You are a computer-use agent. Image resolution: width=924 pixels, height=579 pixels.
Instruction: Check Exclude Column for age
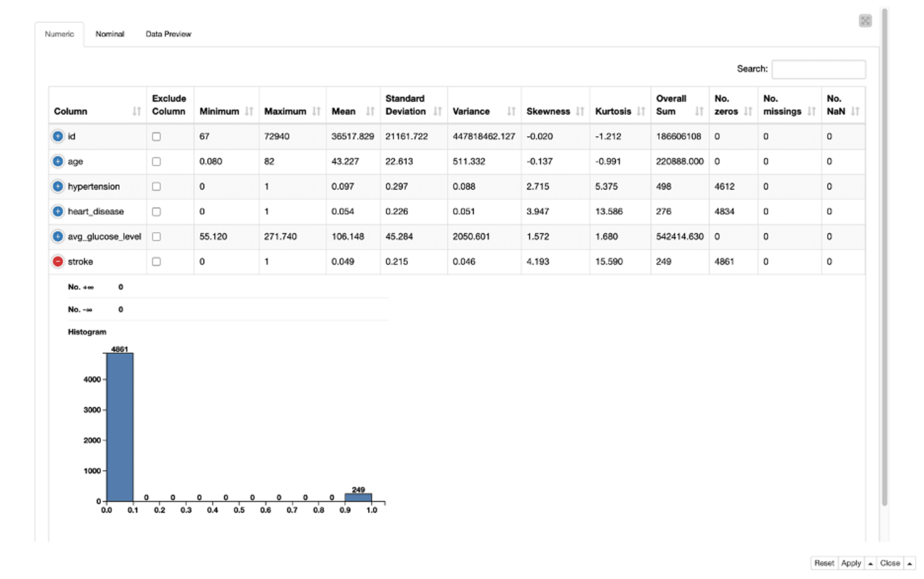156,161
